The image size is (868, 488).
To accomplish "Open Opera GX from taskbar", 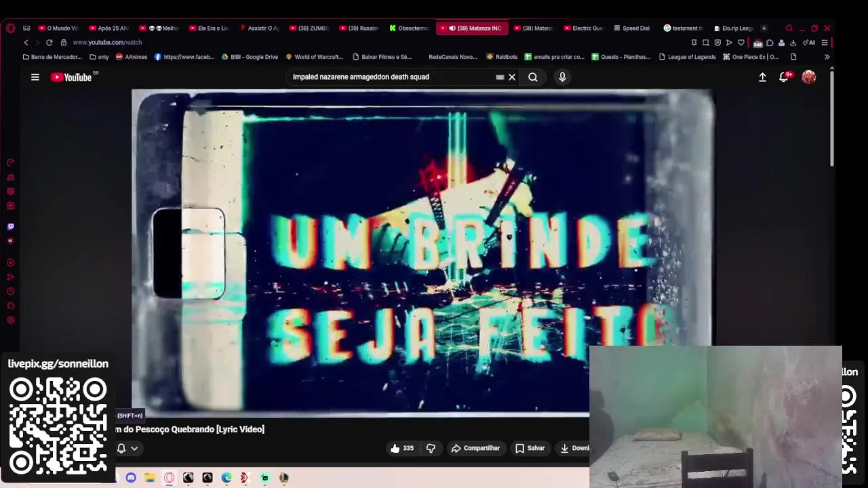I will (x=169, y=478).
